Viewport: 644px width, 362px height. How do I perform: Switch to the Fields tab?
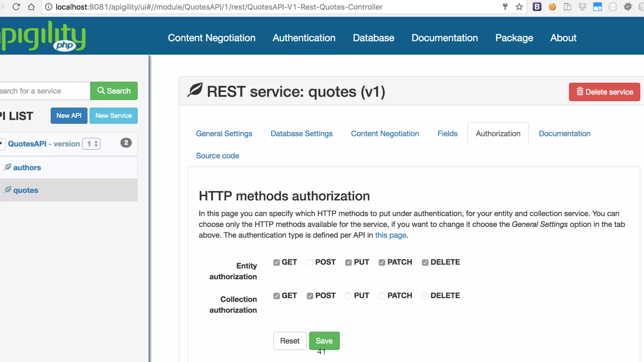(447, 134)
